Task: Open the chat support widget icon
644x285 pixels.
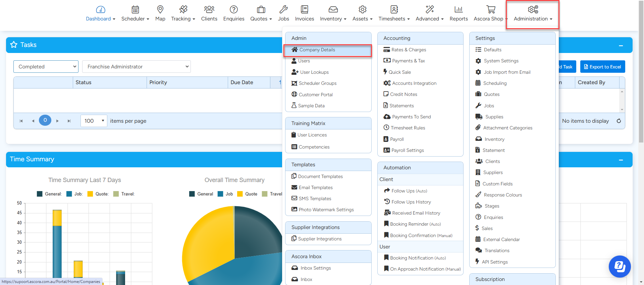Action: click(x=620, y=266)
